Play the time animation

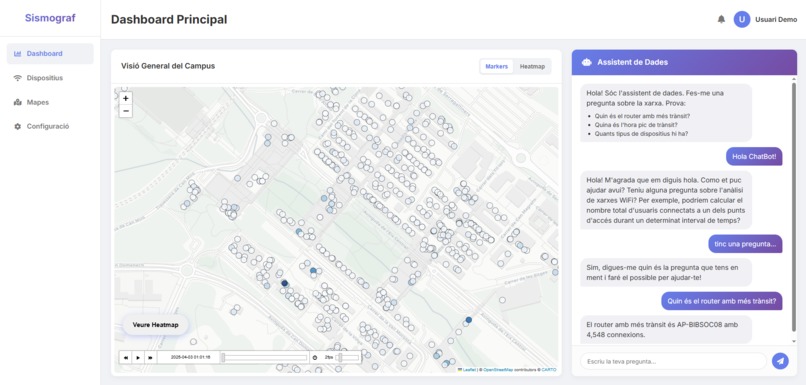tap(138, 357)
